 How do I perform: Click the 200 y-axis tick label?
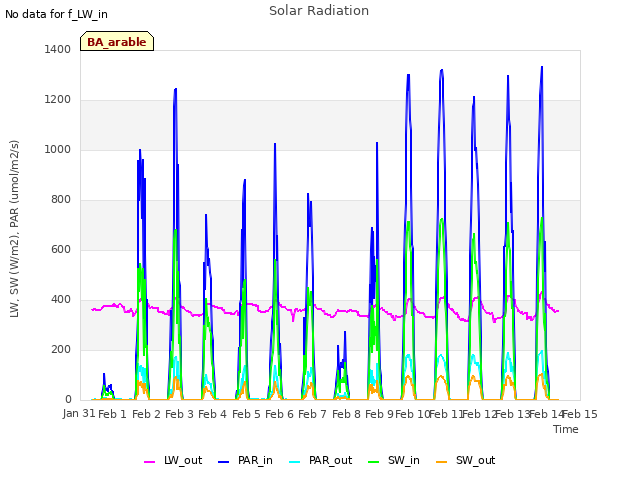tap(61, 349)
